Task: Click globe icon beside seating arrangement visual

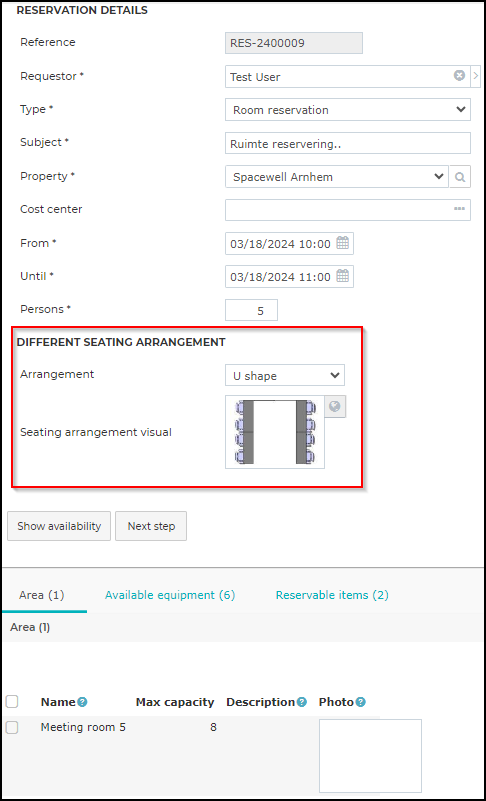Action: click(x=336, y=407)
